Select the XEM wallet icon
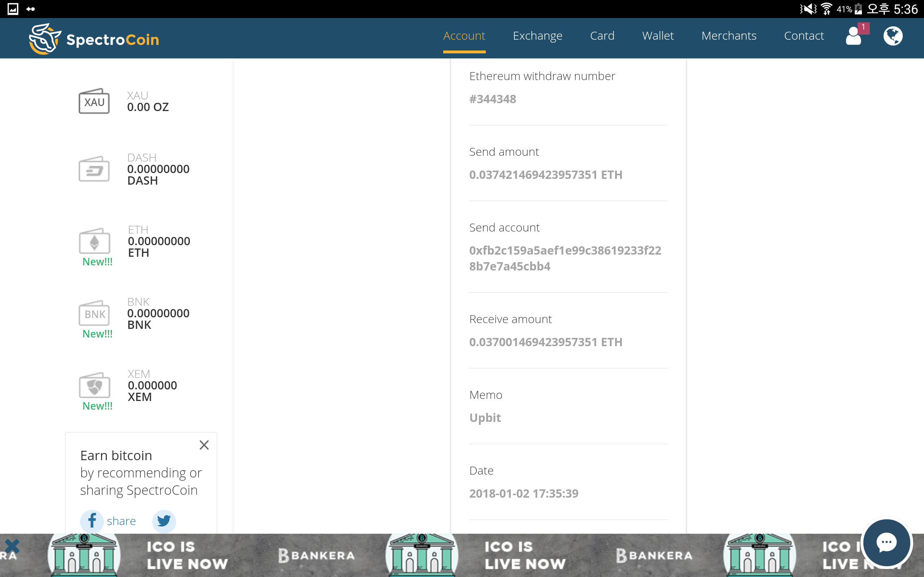 click(94, 386)
